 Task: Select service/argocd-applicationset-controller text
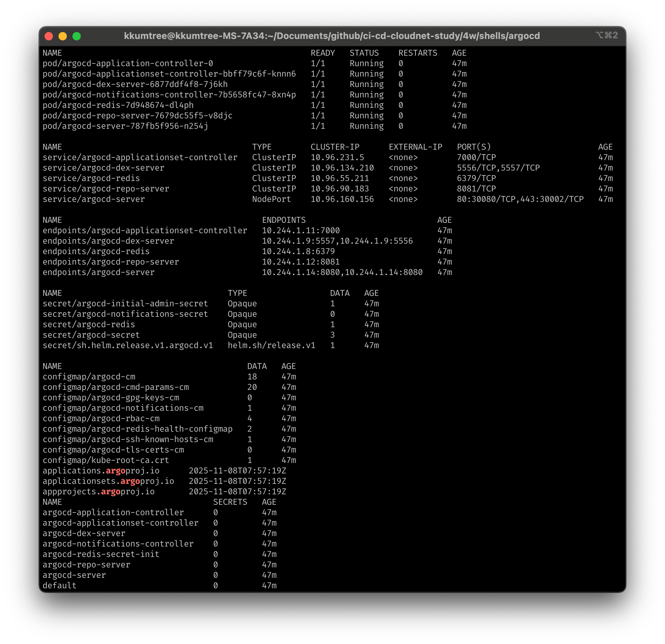click(x=140, y=158)
